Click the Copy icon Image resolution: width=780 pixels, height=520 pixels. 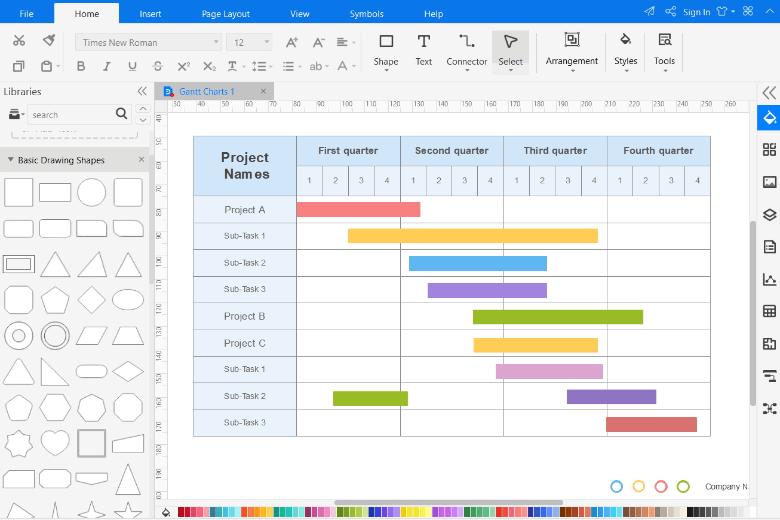[19, 66]
